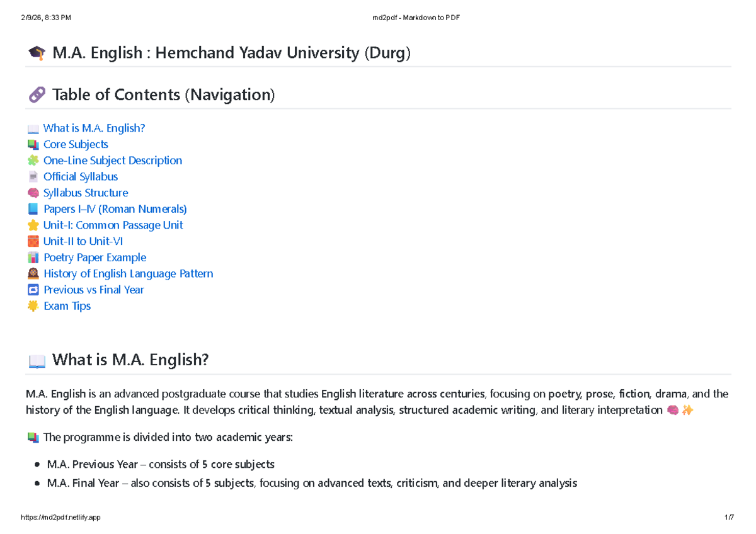This screenshot has width=756, height=534.
Task: Go to Unit-II to Unit-VI link
Action: coord(83,241)
